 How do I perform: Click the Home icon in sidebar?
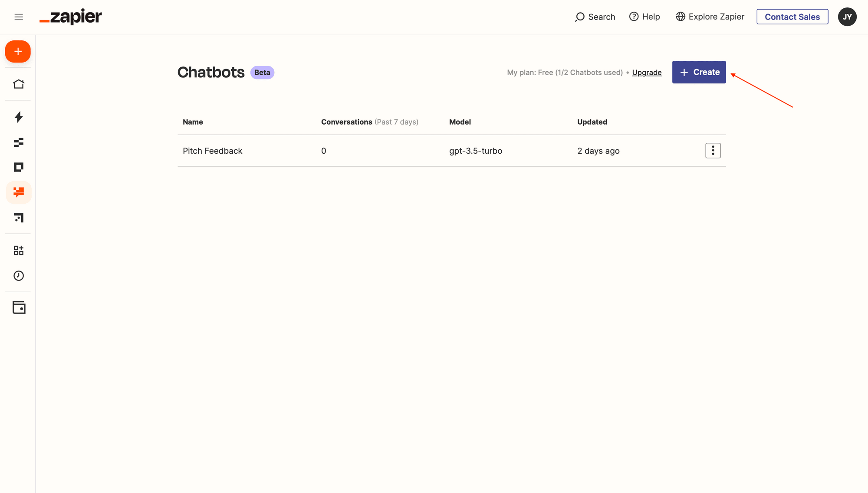tap(18, 83)
